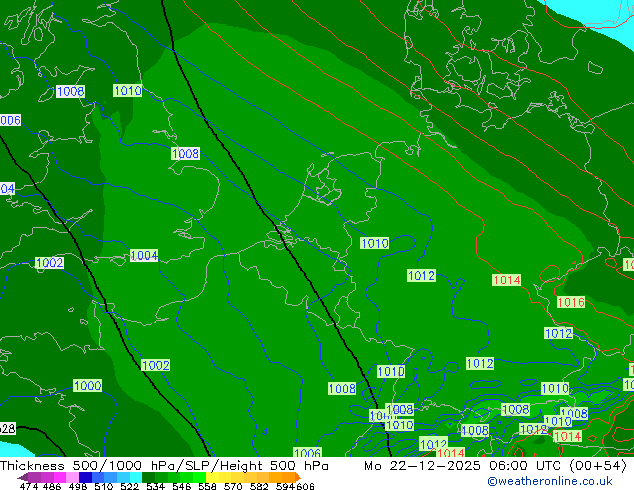Click the orange right arrow of color scale

pos(298,477)
